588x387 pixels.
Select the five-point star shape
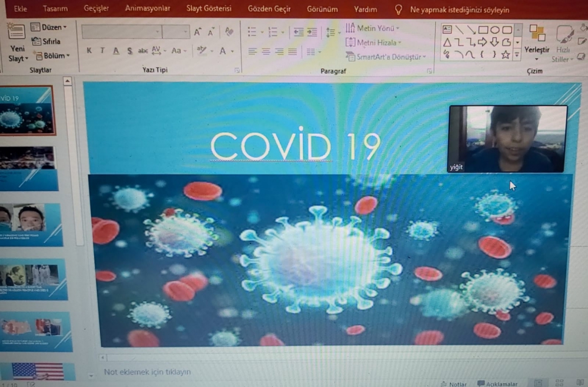pos(506,55)
